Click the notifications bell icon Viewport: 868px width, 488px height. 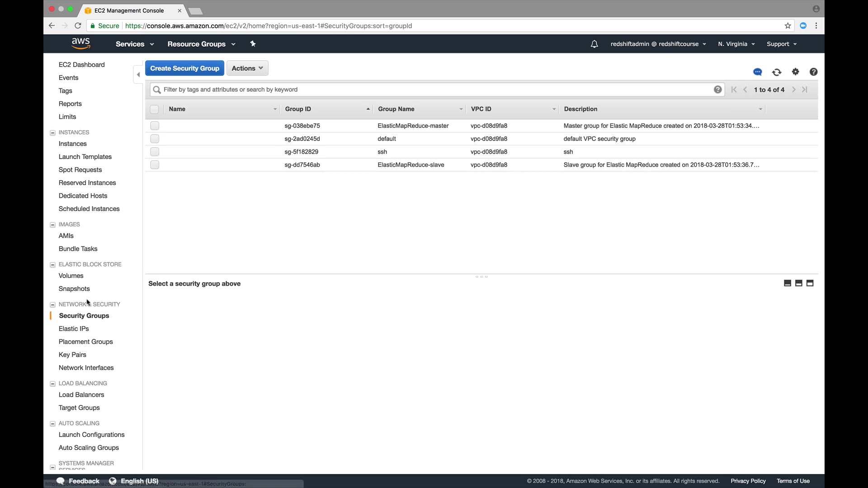point(594,44)
